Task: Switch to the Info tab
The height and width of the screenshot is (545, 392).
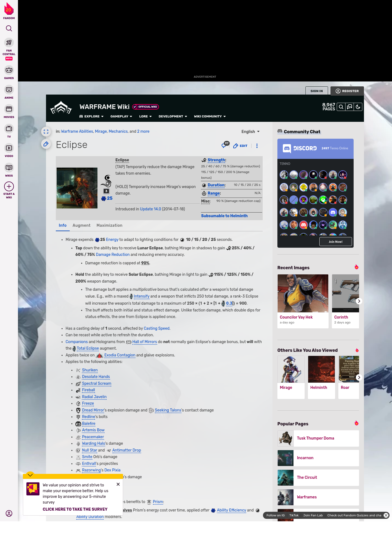Action: pos(63,225)
